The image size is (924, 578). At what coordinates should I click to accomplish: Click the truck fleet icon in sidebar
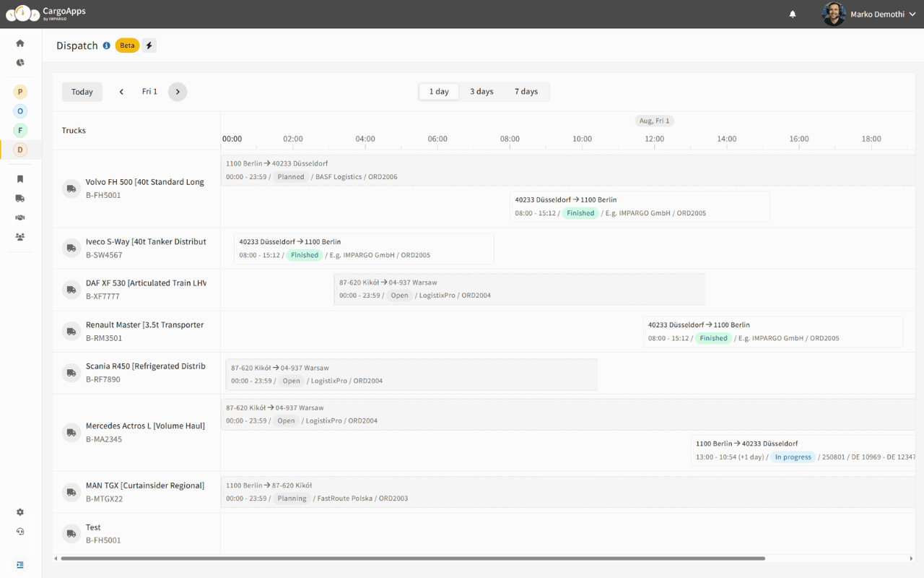[19, 198]
